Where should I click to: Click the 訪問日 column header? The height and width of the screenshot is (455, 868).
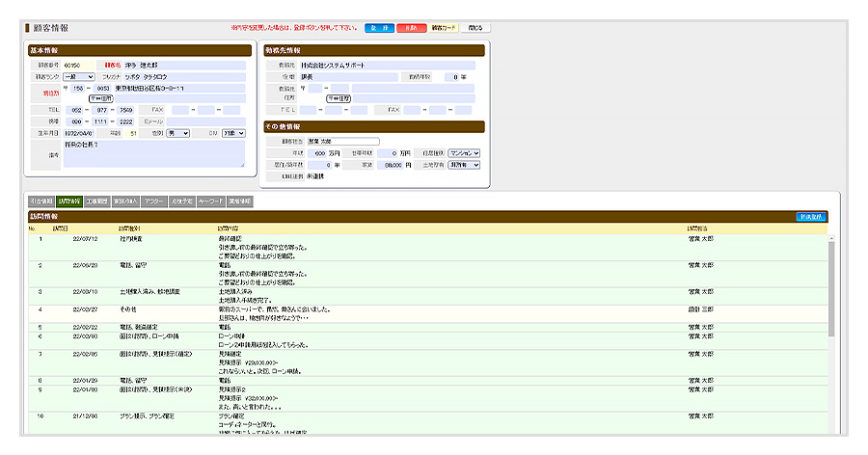point(61,228)
